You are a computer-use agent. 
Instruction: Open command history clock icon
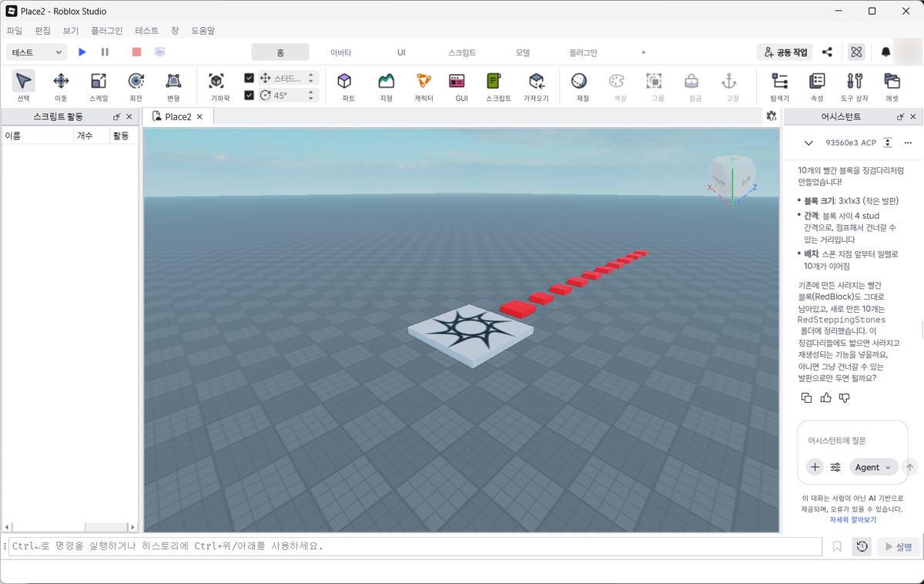coord(862,546)
